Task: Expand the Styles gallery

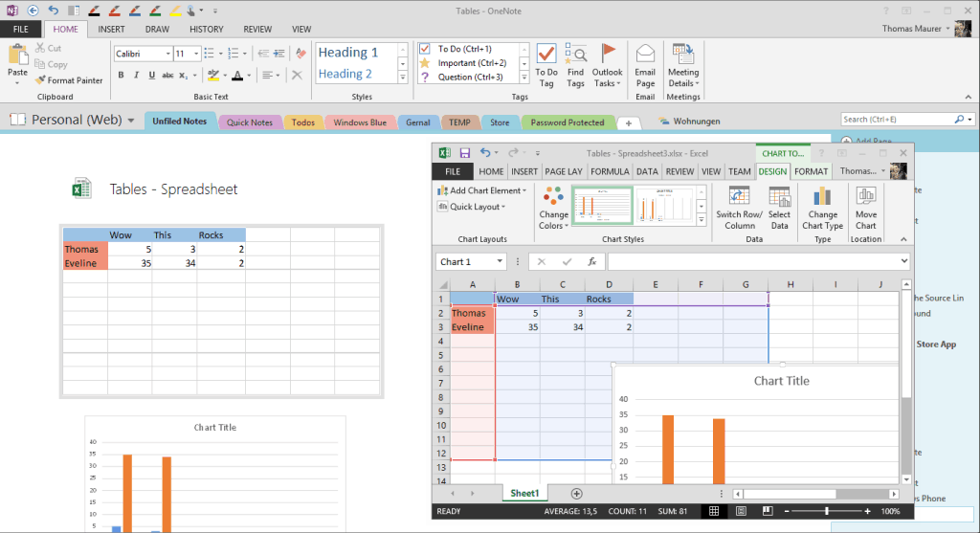Action: [x=403, y=78]
